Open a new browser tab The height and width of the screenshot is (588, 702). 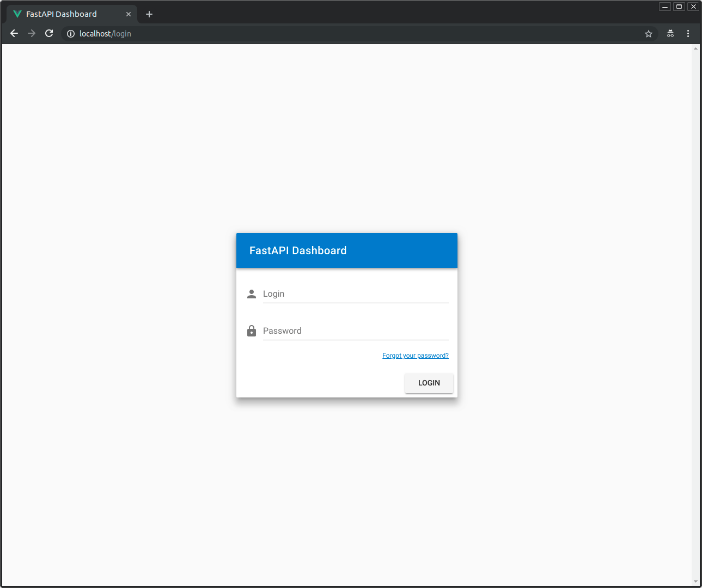(149, 14)
